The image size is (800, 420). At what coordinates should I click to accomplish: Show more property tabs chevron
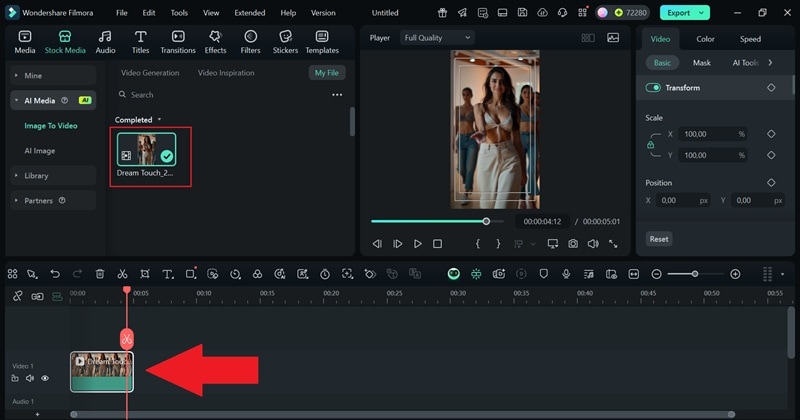770,63
